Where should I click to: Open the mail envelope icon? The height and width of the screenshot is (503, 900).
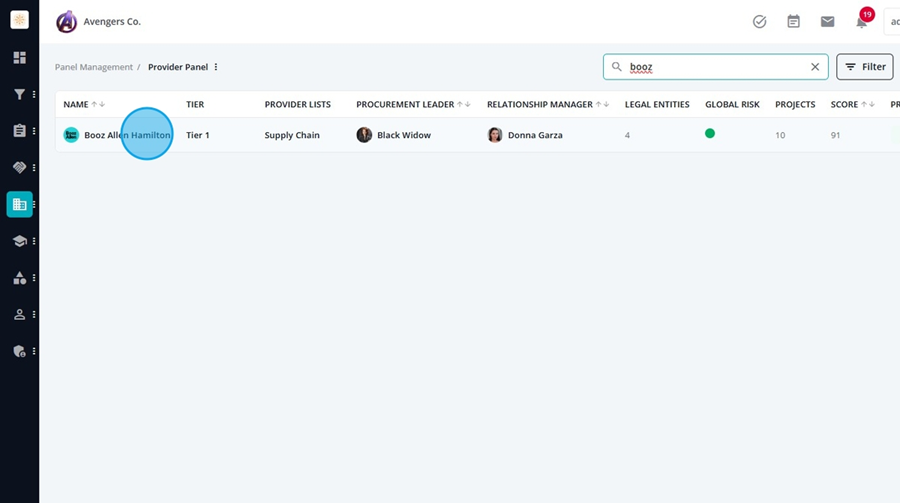[827, 22]
